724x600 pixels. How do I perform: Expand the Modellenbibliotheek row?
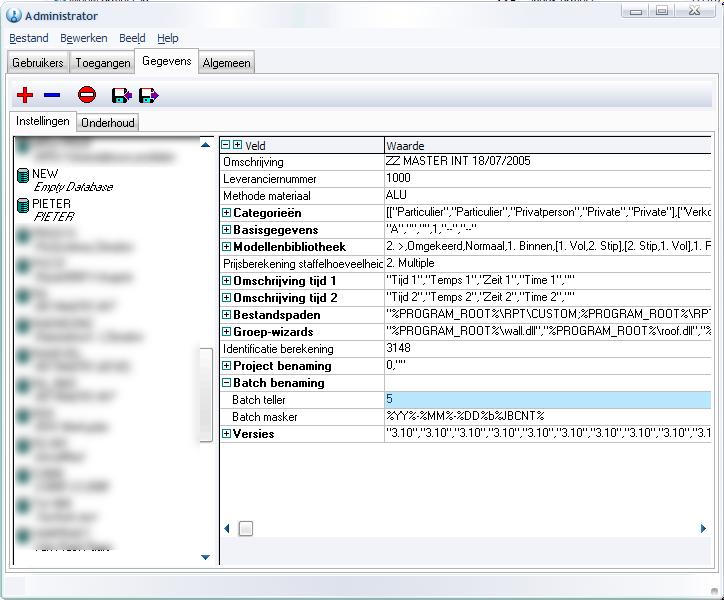tap(226, 247)
